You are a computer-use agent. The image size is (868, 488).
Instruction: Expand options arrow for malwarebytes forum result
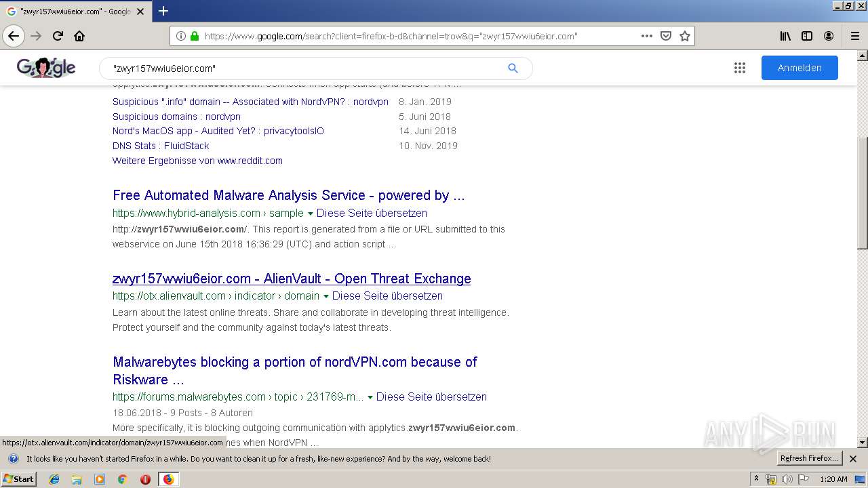tap(370, 397)
